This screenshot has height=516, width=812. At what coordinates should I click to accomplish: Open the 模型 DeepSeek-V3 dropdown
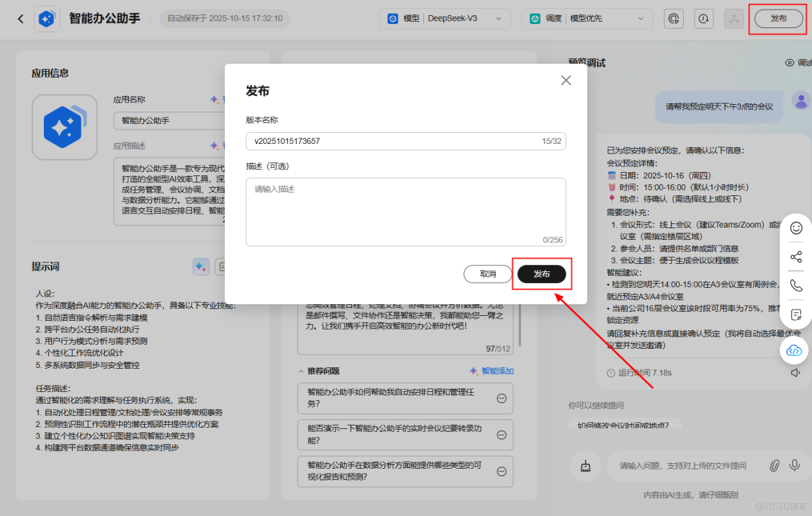[x=444, y=19]
